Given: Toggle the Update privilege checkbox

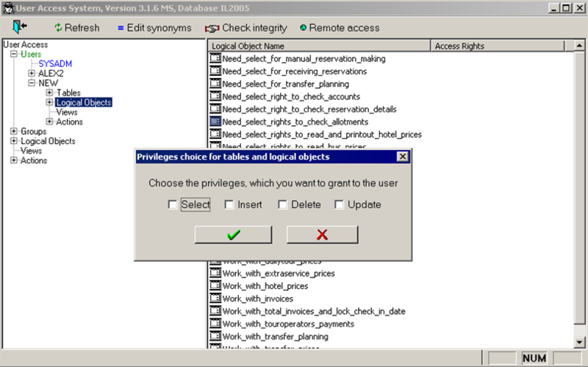Looking at the screenshot, I should [x=339, y=204].
